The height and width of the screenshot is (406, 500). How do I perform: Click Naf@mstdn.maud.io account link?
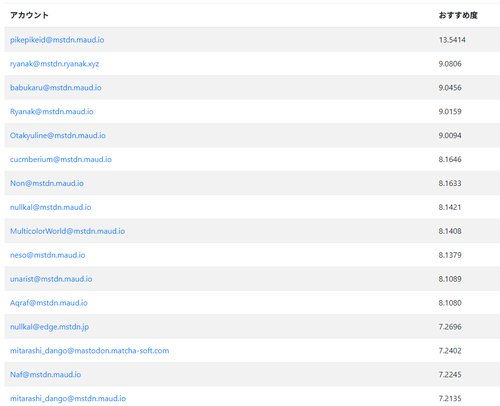coord(45,375)
